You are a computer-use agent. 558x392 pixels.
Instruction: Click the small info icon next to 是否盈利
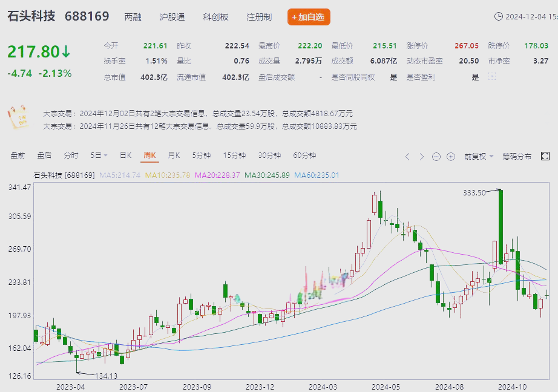click(x=491, y=76)
